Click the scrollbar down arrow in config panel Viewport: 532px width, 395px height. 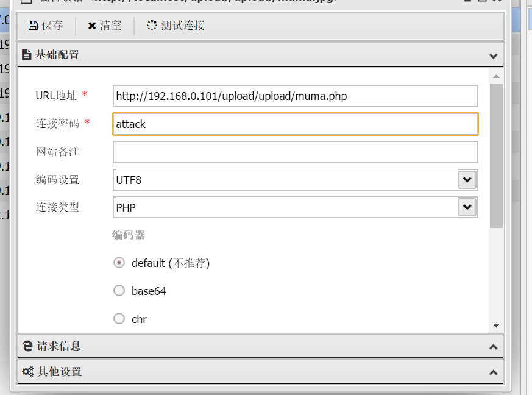[496, 326]
